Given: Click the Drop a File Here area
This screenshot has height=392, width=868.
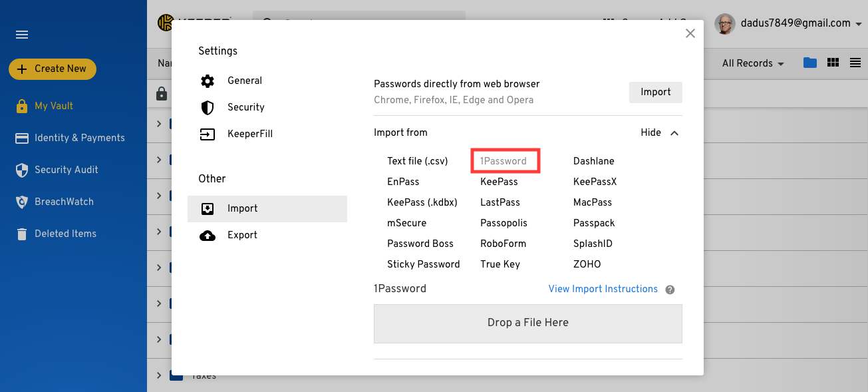Looking at the screenshot, I should [528, 323].
